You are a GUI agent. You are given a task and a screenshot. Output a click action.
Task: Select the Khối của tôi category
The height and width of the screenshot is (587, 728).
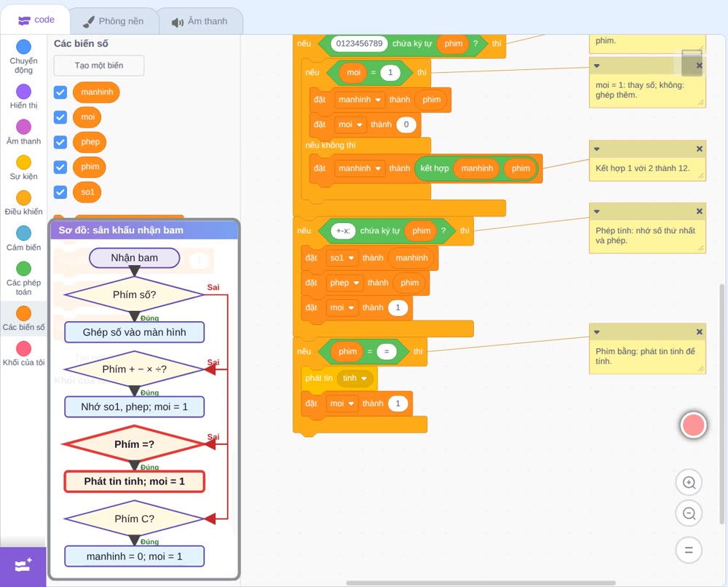[24, 349]
